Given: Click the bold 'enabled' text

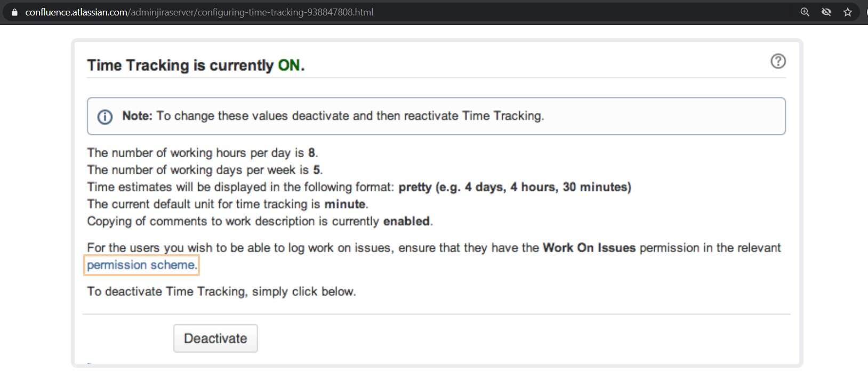Looking at the screenshot, I should tap(406, 221).
